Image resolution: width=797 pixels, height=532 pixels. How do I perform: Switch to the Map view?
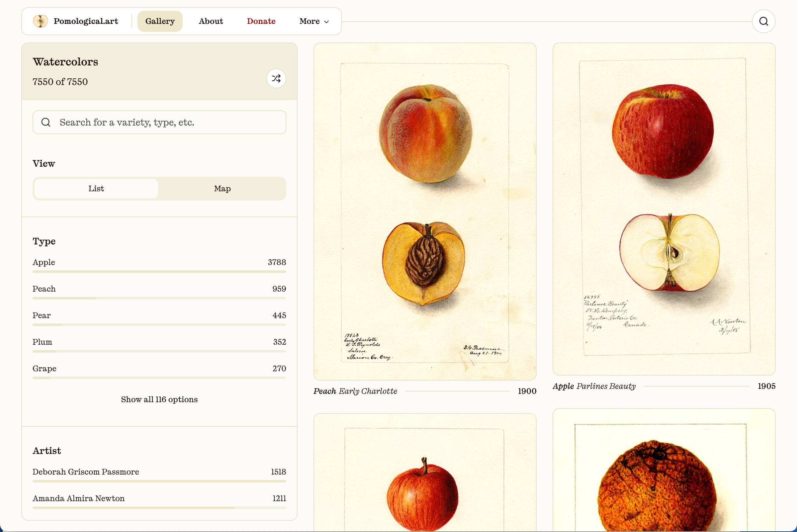click(x=222, y=189)
